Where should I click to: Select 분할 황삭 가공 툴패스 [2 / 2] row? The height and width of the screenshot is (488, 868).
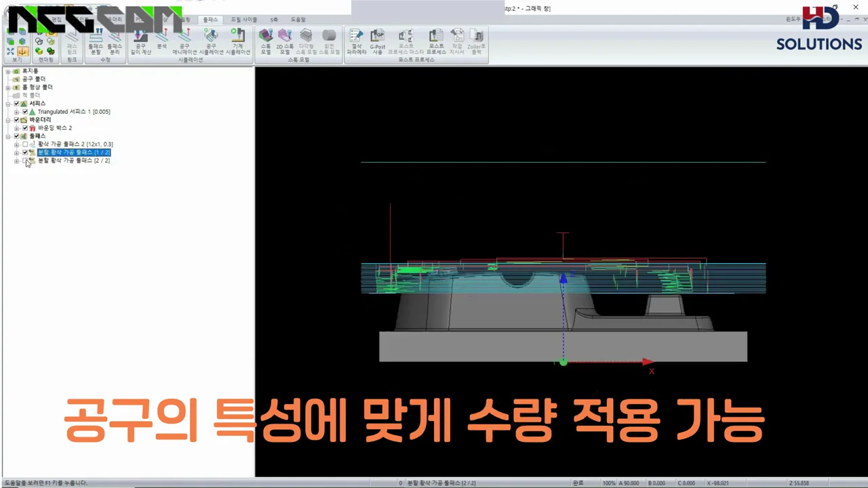coord(73,161)
